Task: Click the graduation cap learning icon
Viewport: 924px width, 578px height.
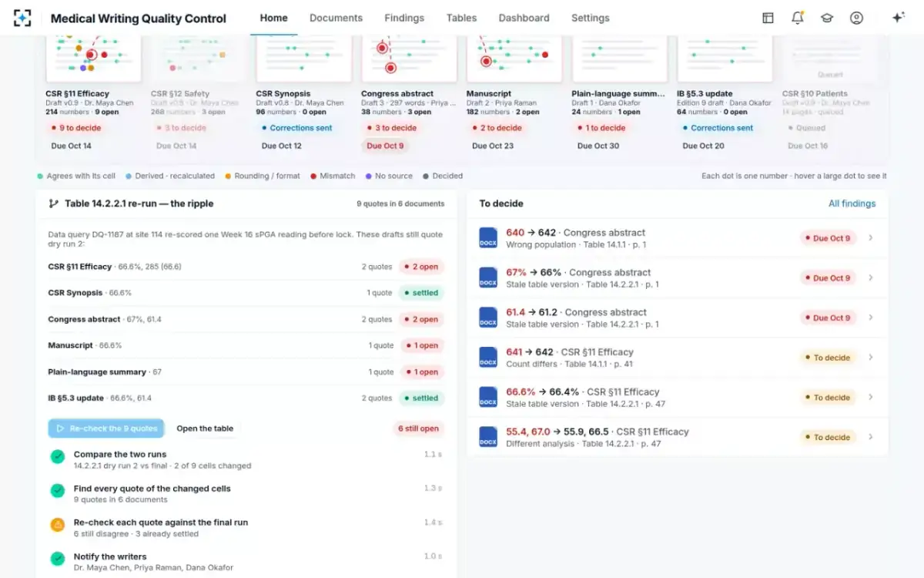Action: tap(827, 18)
